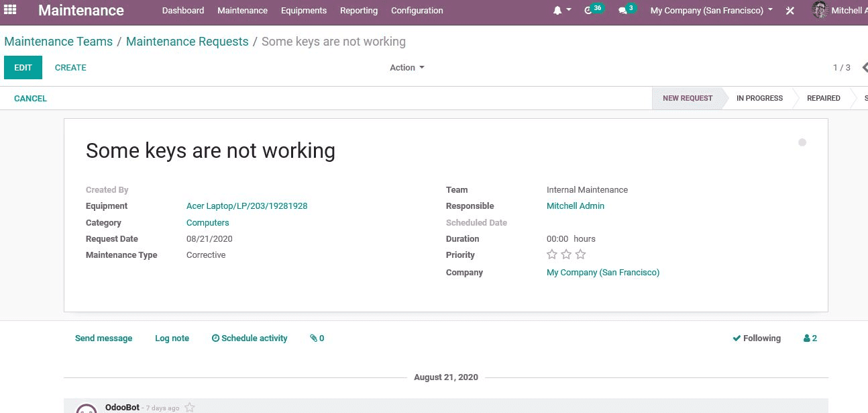Set stage to New Request
The height and width of the screenshot is (413, 868).
pyautogui.click(x=688, y=98)
